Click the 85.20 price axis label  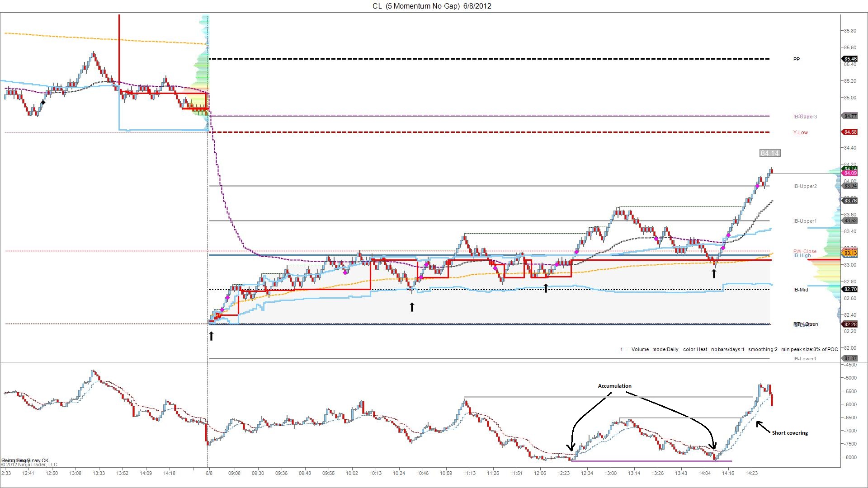pos(850,81)
